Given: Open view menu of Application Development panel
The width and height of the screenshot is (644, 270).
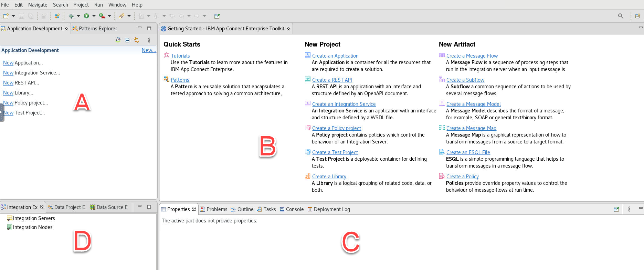Looking at the screenshot, I should pos(149,40).
